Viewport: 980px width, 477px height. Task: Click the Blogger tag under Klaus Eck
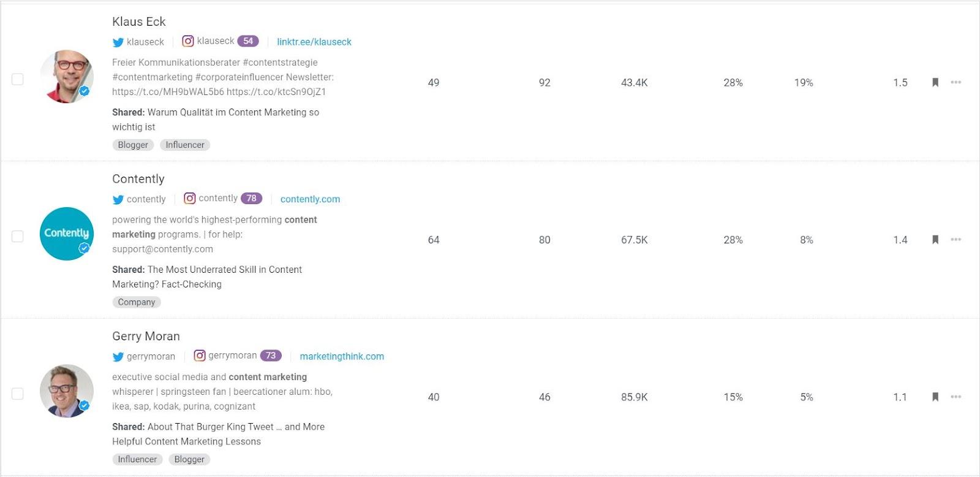click(133, 145)
